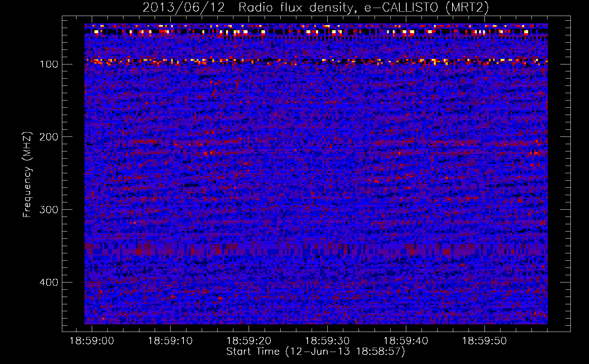
Task: Click the 300 frequency tick label
Action: (49, 210)
